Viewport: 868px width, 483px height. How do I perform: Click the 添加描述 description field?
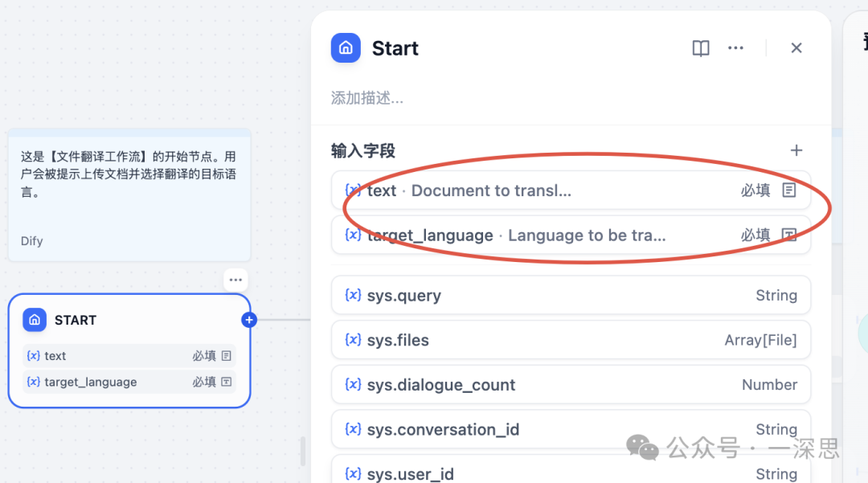(x=367, y=99)
